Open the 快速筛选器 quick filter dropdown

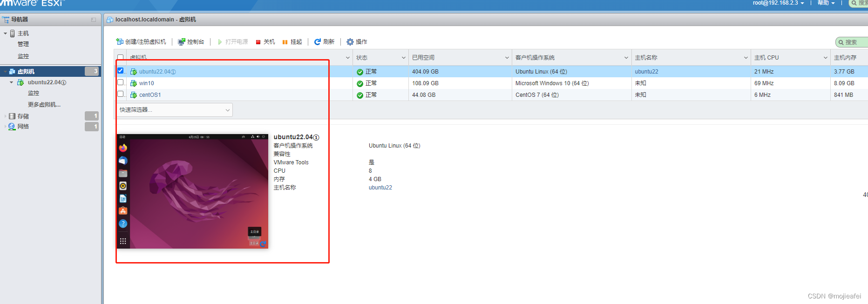point(175,110)
